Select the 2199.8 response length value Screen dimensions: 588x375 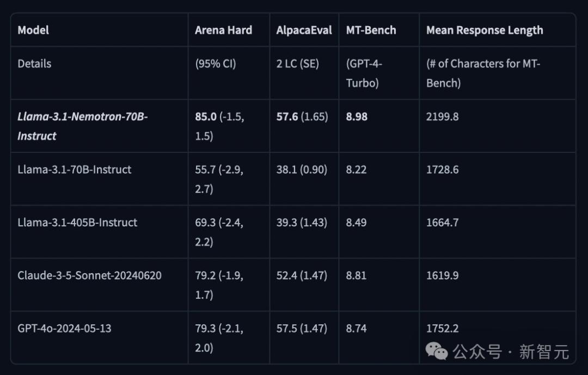click(442, 116)
